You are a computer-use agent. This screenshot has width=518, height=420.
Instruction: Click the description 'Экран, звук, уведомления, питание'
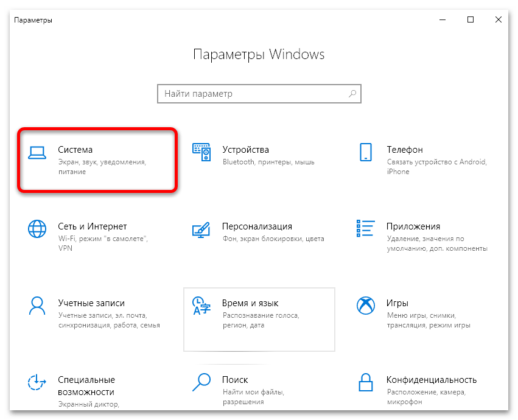[x=102, y=167]
